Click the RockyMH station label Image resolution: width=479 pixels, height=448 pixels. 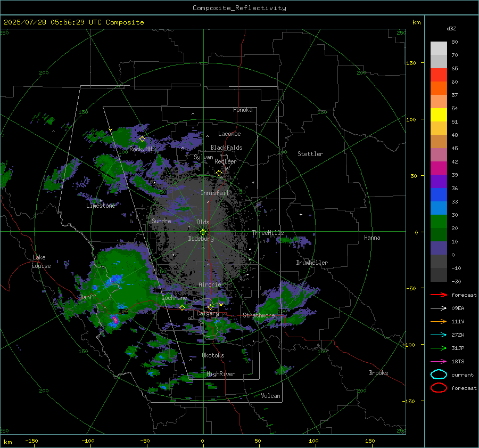coord(141,149)
